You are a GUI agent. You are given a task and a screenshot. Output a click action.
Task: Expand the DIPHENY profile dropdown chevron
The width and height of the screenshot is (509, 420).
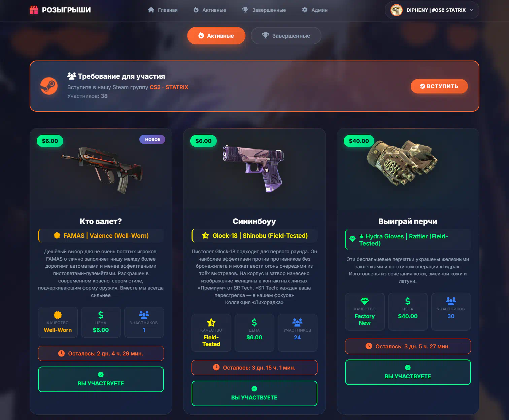472,10
